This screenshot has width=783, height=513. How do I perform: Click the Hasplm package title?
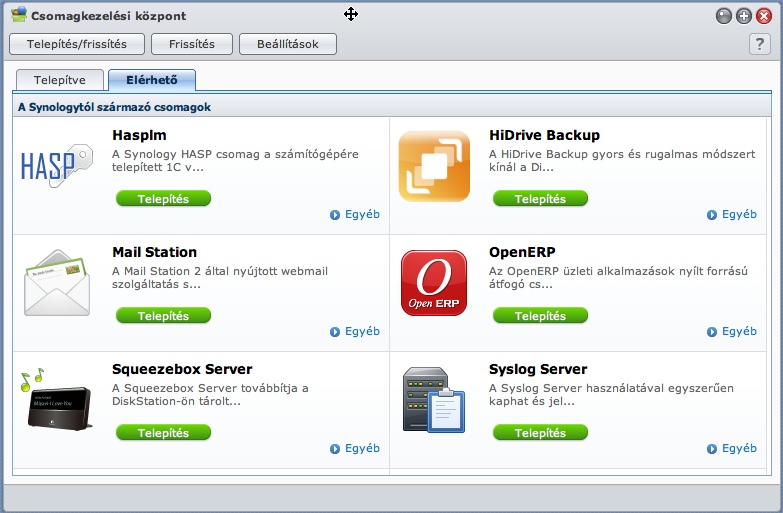pos(139,135)
